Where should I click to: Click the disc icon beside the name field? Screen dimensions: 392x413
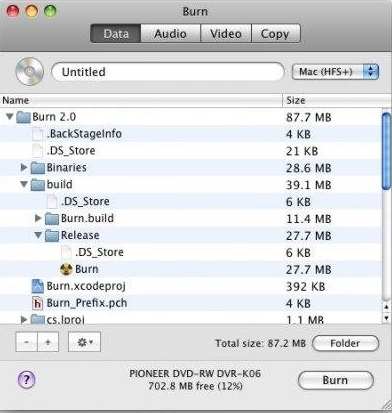coord(29,72)
